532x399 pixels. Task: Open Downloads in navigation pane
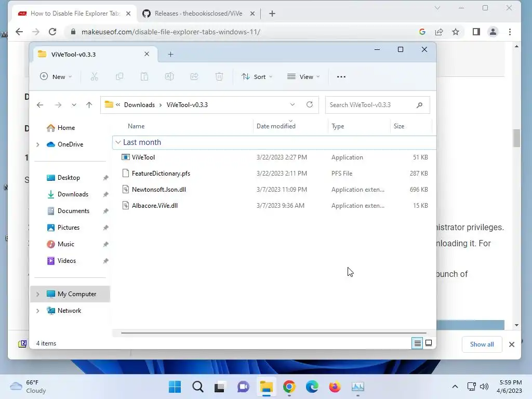point(68,194)
